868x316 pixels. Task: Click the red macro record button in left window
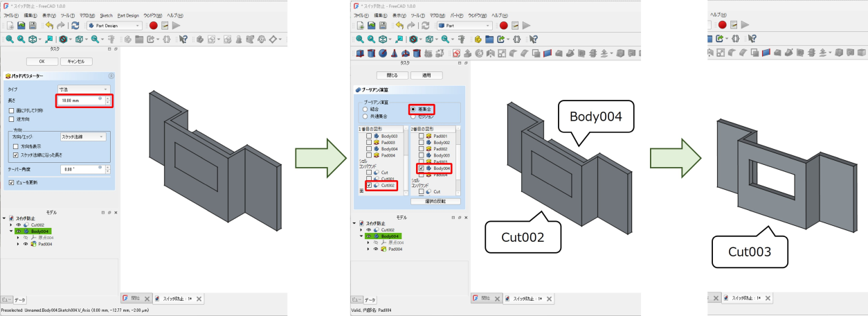154,26
